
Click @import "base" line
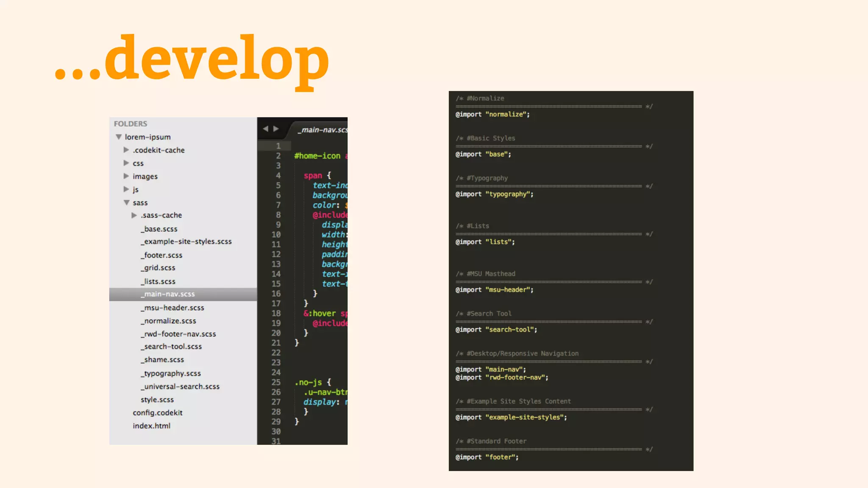(483, 154)
